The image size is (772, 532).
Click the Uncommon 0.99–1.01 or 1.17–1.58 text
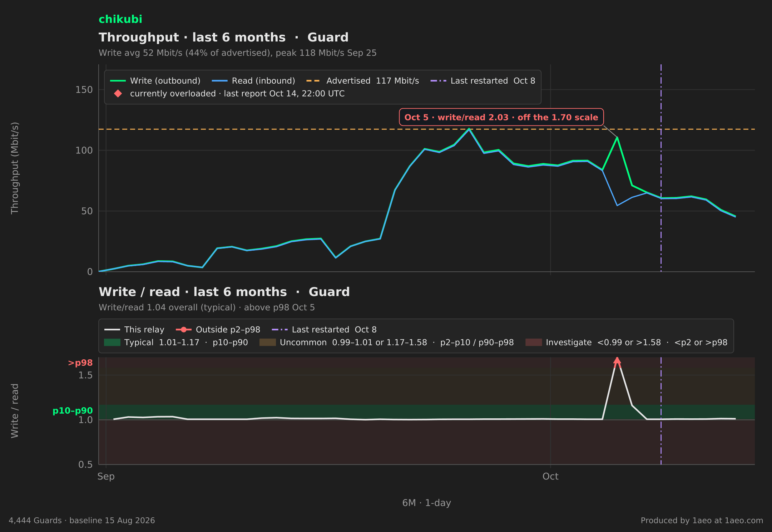[397, 343]
